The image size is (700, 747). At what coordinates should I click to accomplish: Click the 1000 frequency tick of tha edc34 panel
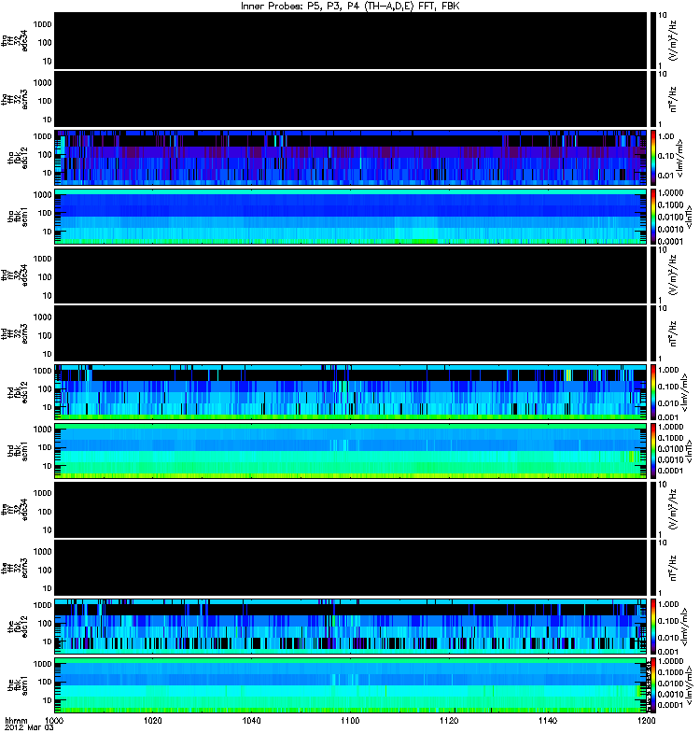tap(42, 24)
